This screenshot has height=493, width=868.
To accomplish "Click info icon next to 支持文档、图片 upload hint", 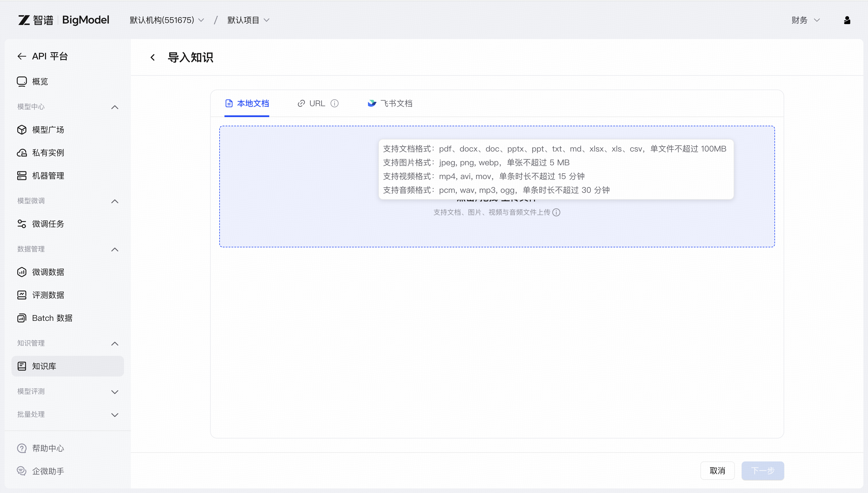I will click(556, 212).
